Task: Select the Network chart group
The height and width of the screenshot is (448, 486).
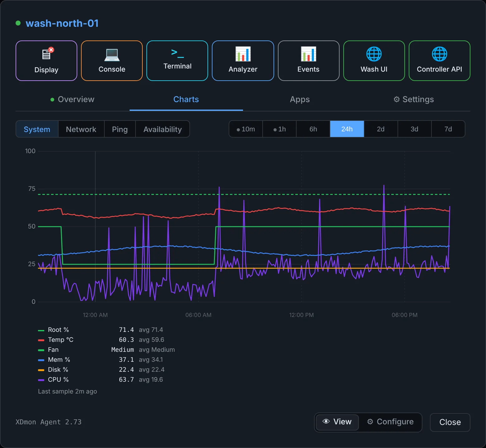Action: (x=81, y=129)
